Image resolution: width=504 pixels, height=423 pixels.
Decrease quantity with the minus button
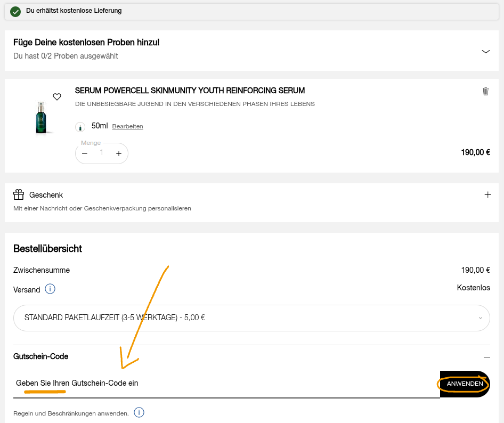point(85,153)
